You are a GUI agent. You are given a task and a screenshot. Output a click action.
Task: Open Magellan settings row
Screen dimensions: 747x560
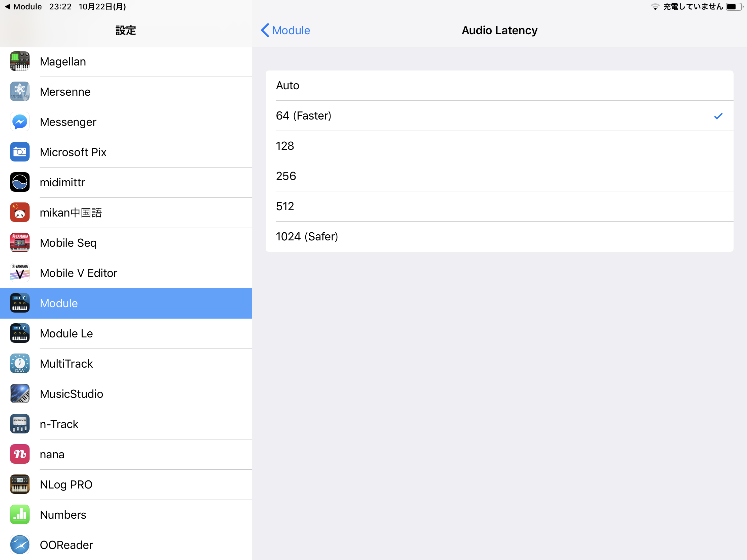click(x=126, y=62)
